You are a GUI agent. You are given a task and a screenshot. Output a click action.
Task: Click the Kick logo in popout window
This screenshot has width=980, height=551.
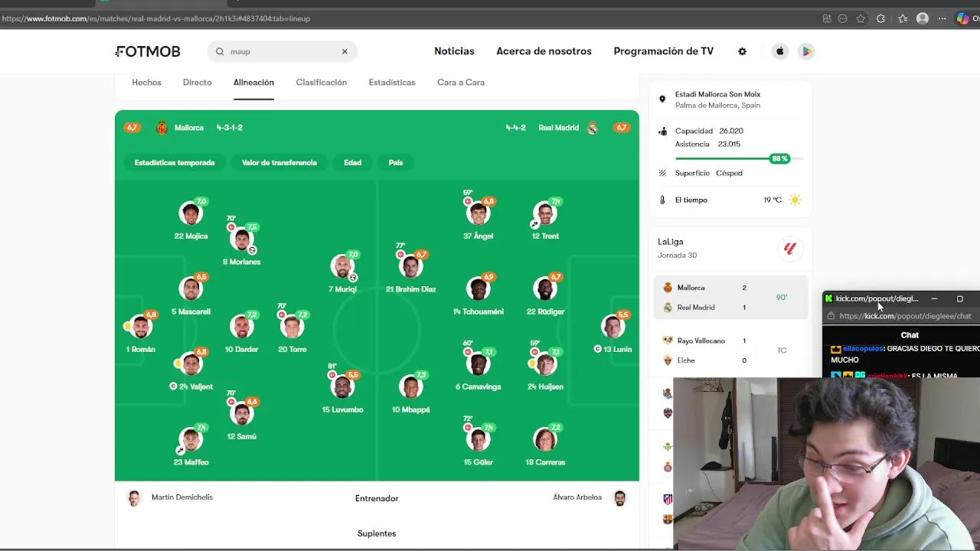tap(828, 298)
